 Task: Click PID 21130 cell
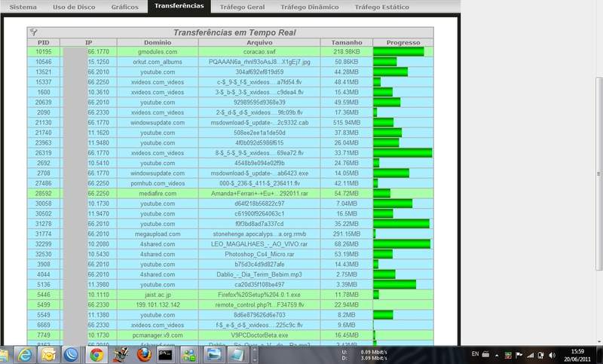pos(44,123)
